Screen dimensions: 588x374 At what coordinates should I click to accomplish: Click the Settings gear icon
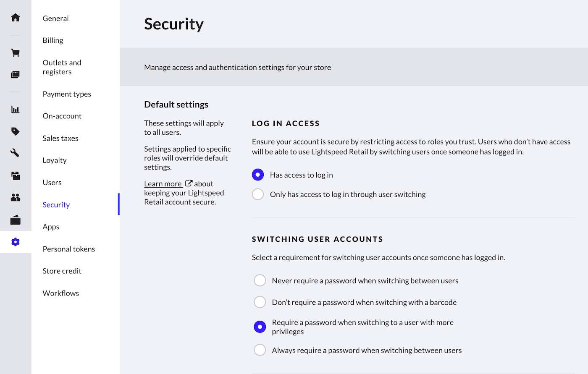[16, 242]
